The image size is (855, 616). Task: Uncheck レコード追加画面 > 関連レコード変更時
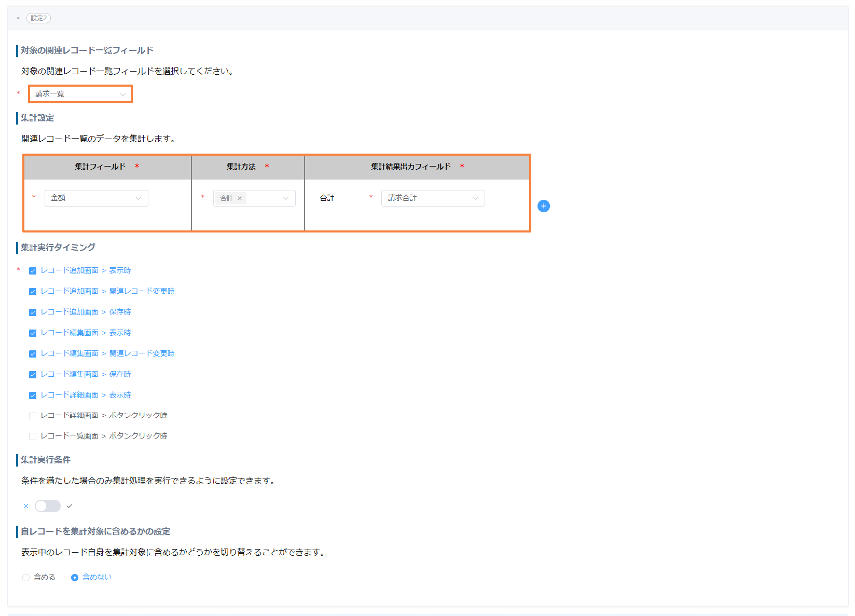33,292
